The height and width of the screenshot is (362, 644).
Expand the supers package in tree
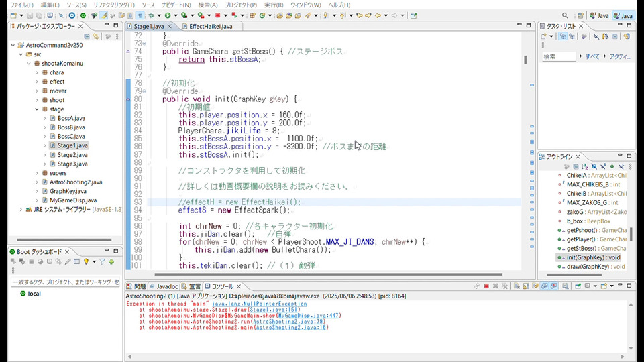[37, 173]
